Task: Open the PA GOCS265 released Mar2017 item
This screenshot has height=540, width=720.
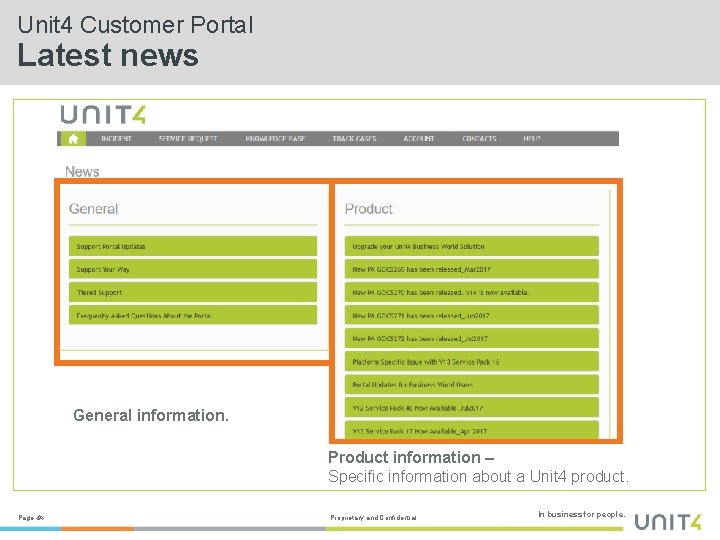Action: coord(472,269)
